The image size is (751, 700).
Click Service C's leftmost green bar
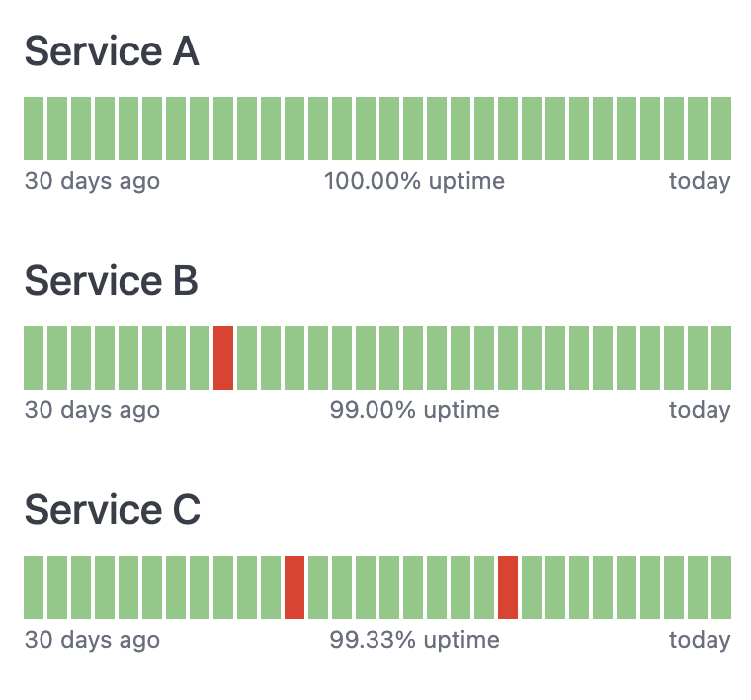coord(34,587)
